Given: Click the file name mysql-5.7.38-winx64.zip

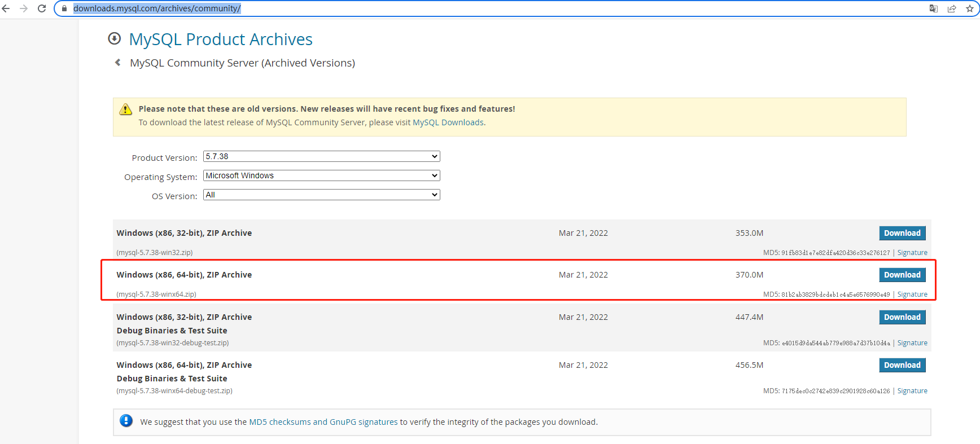Looking at the screenshot, I should pos(156,294).
